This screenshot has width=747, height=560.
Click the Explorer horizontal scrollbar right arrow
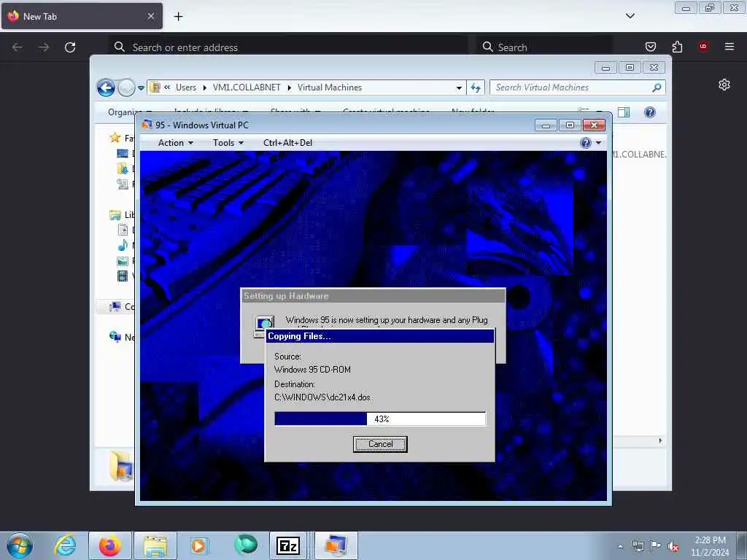(660, 441)
